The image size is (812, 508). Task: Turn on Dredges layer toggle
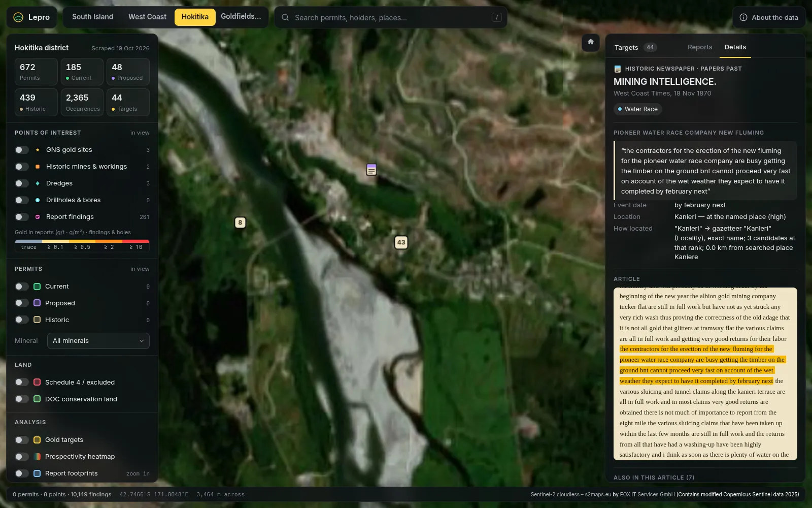point(22,183)
